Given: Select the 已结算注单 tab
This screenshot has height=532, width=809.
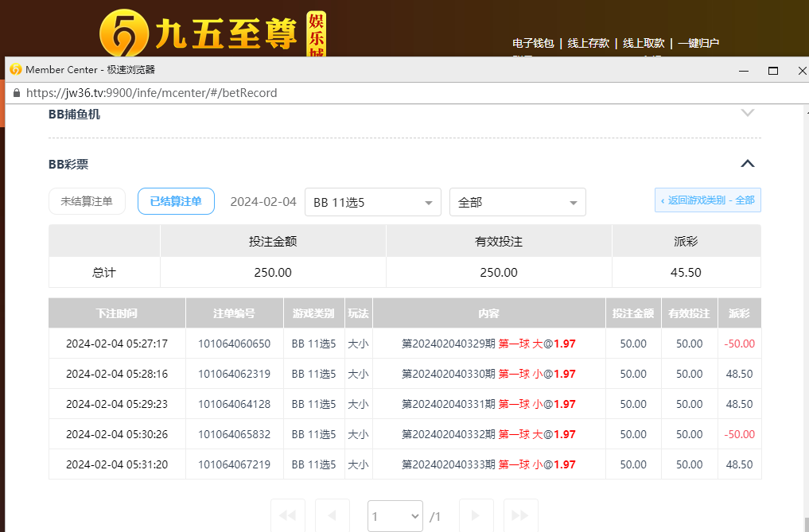Looking at the screenshot, I should 176,201.
